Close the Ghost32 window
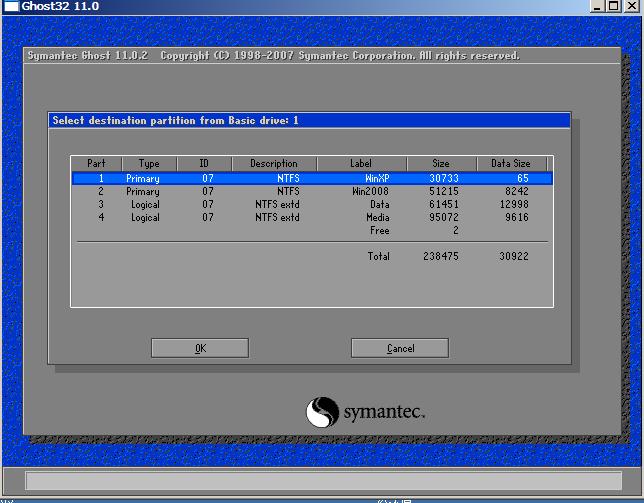The image size is (644, 503). pyautogui.click(x=632, y=6)
